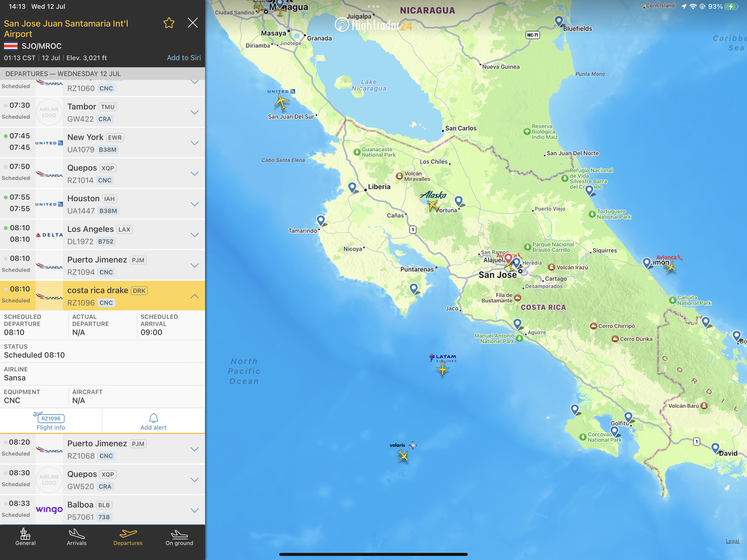
Task: Open Flight info for RZ1096
Action: pos(51,422)
